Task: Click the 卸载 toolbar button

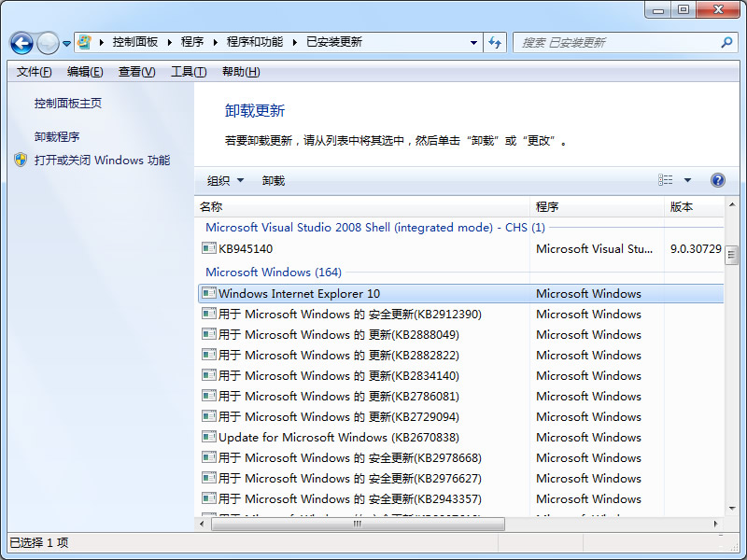Action: click(x=273, y=180)
